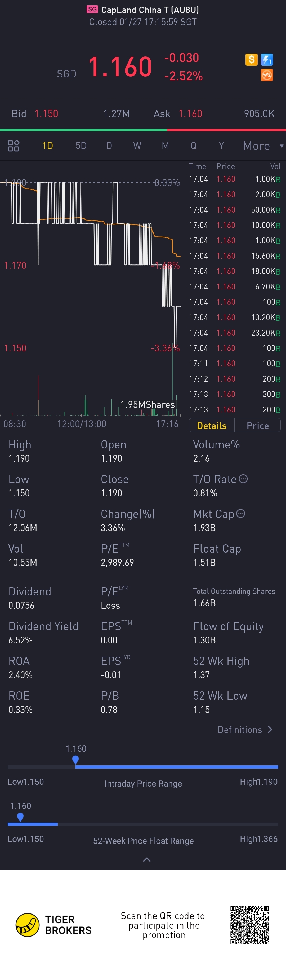Switch to the 5D chart tab

coord(81,146)
